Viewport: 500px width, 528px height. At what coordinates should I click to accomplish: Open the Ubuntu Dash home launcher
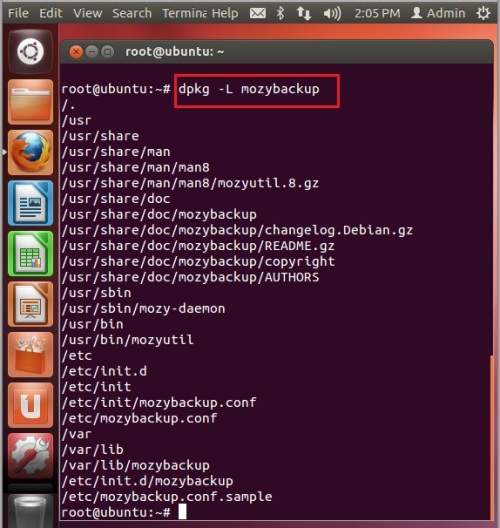(x=30, y=52)
